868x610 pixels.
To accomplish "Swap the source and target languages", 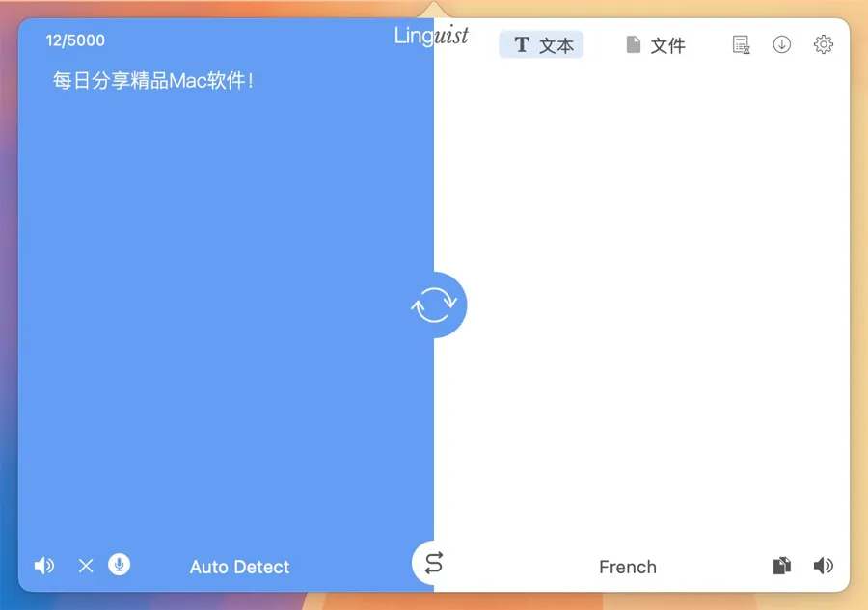I will coord(433,563).
